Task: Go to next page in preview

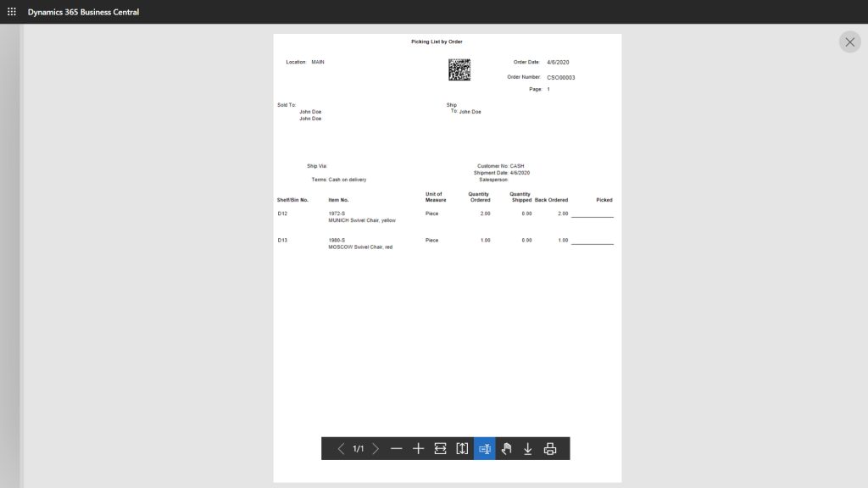Action: tap(376, 449)
